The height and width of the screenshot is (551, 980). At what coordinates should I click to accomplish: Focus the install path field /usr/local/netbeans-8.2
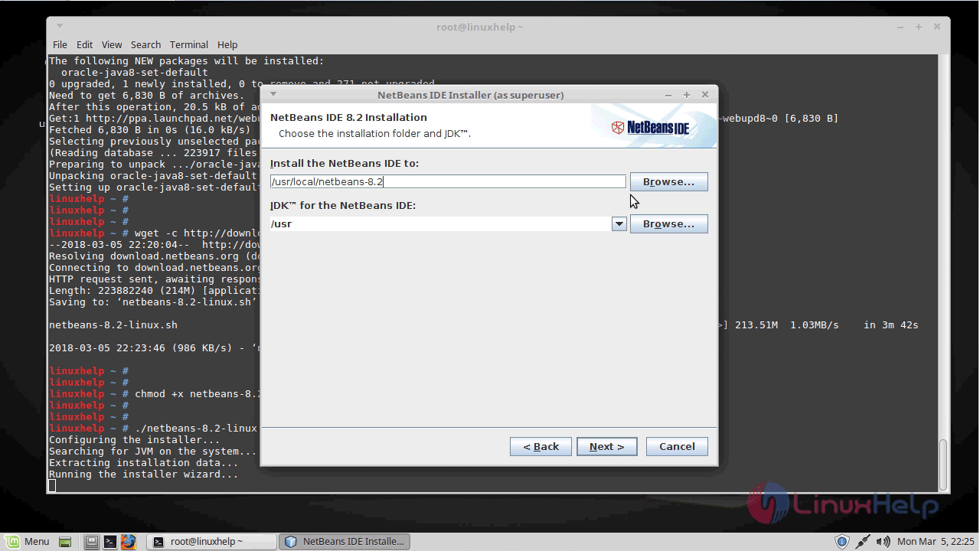(x=448, y=181)
